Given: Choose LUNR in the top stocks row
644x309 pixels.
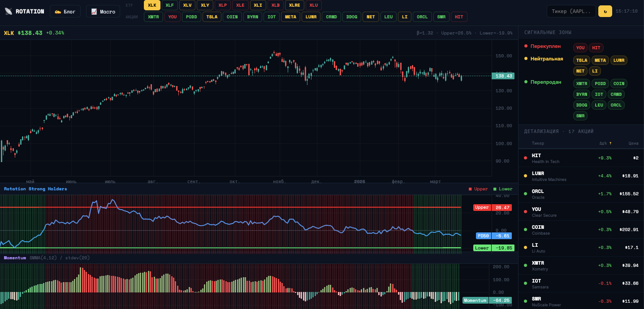Looking at the screenshot, I should pos(311,17).
